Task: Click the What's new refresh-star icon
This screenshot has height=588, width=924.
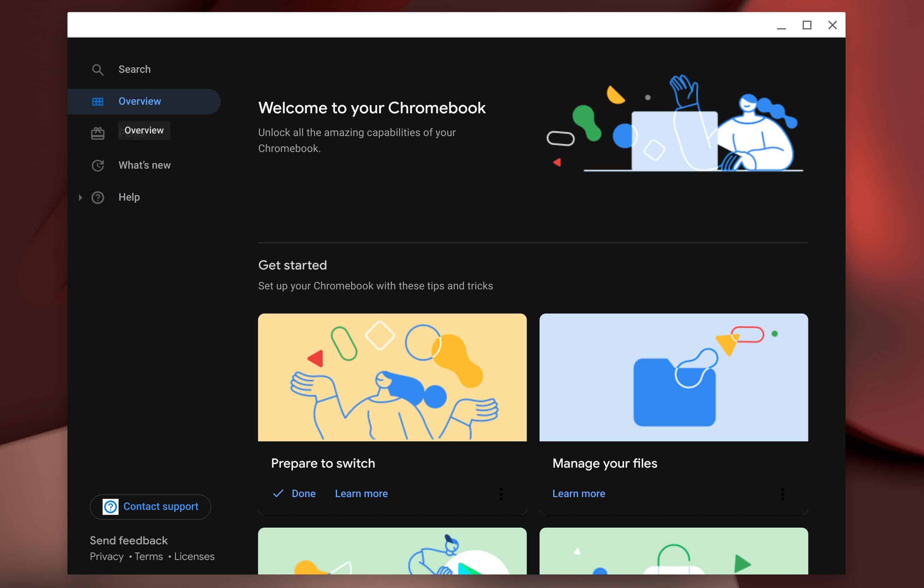Action: 98,165
